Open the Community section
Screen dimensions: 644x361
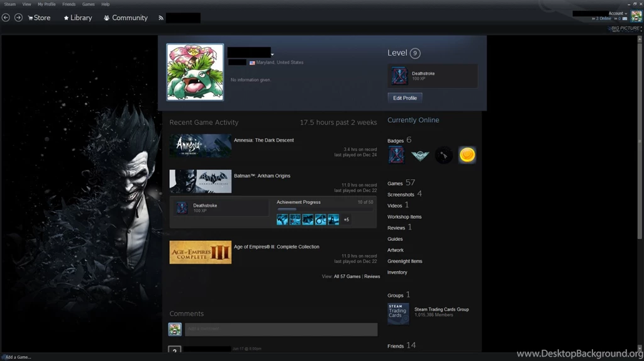(x=126, y=18)
